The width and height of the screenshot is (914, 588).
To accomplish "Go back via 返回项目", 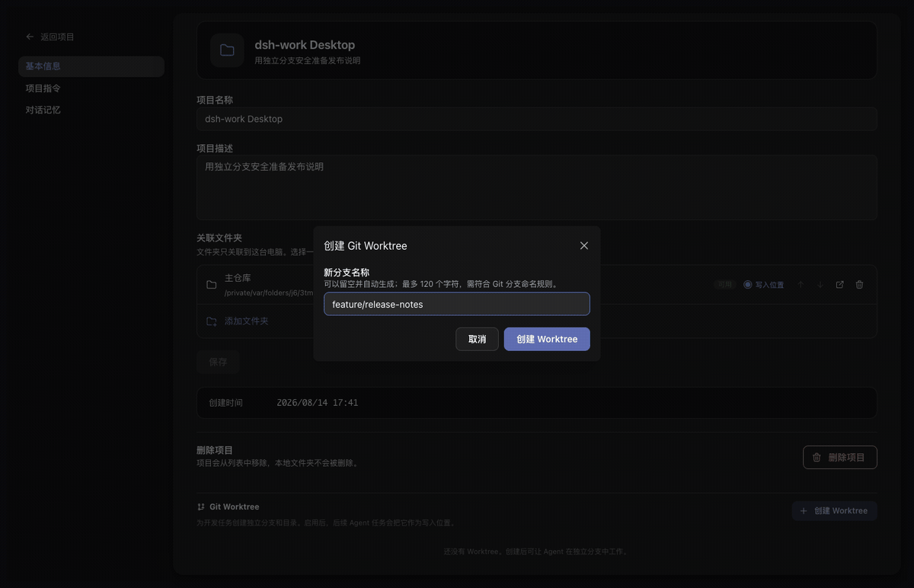I will [50, 37].
